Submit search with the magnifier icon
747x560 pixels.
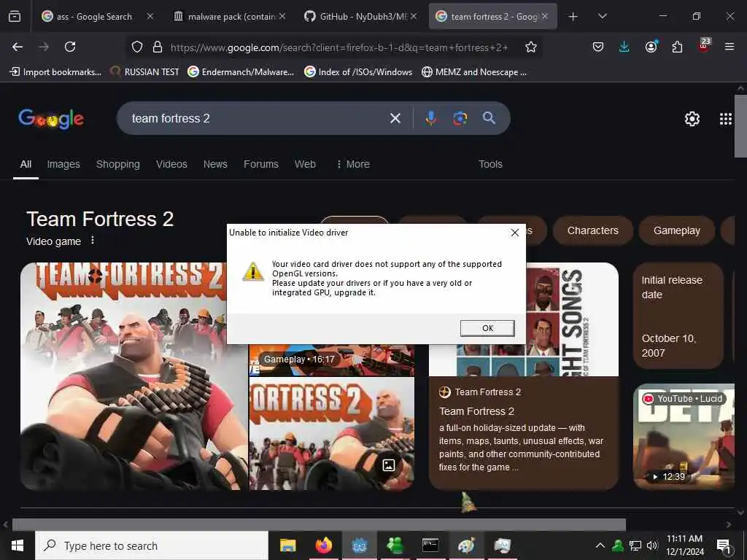[x=489, y=118]
